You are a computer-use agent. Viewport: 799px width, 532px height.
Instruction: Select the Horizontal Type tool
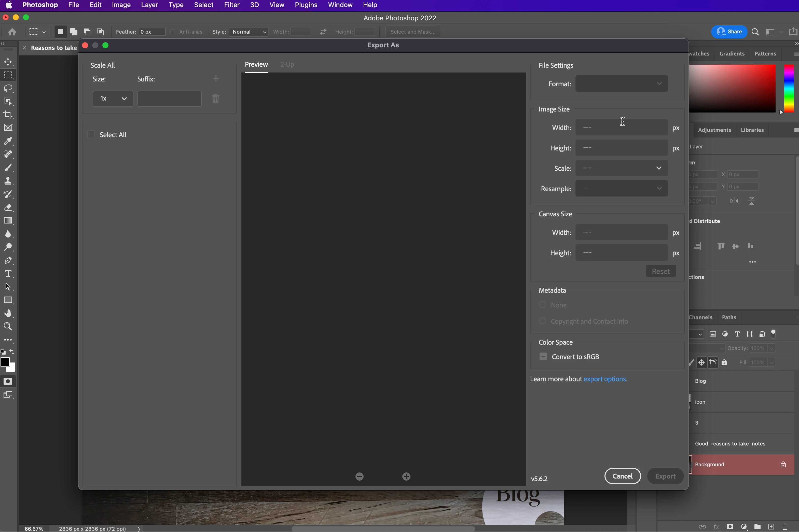[8, 273]
